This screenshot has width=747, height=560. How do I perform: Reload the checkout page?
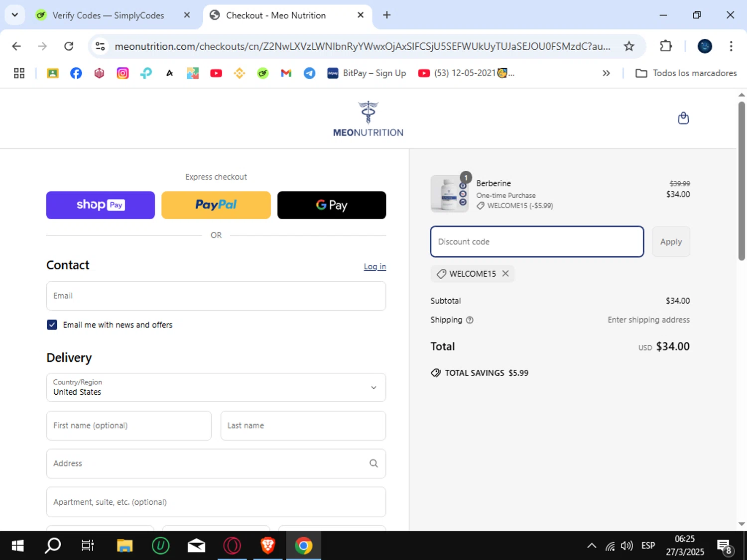point(69,46)
